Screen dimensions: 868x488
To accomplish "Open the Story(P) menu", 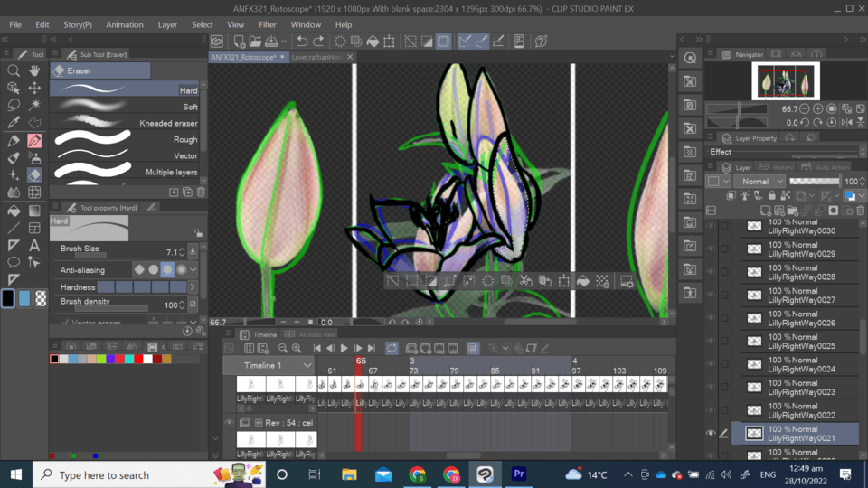I will point(78,25).
